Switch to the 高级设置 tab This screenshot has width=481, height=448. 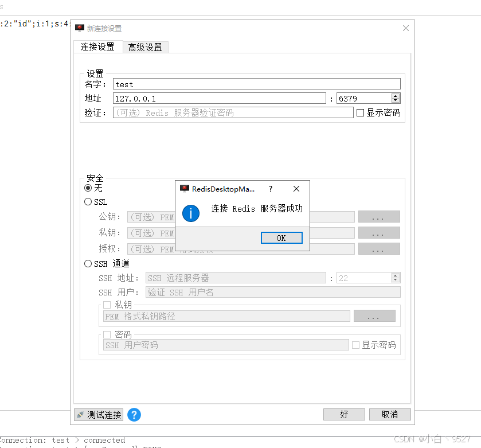(145, 47)
